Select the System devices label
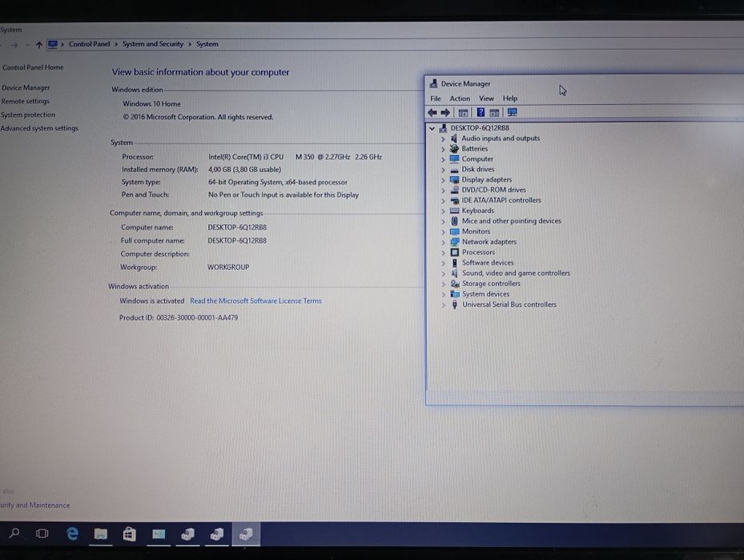The height and width of the screenshot is (560, 744). pyautogui.click(x=486, y=294)
